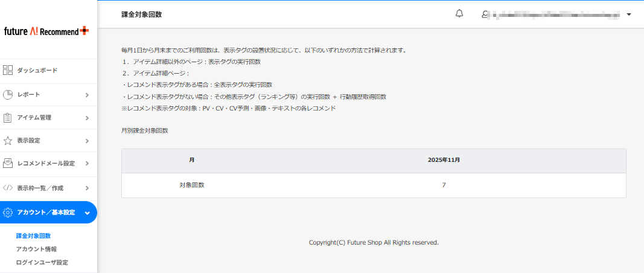Click the レコメンド表示タグがない場合 line

pos(254,97)
